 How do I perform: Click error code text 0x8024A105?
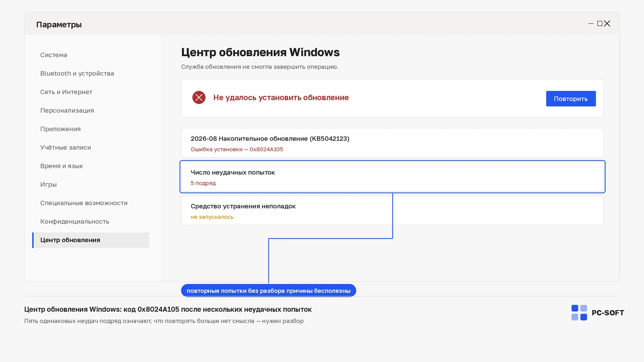(x=266, y=149)
